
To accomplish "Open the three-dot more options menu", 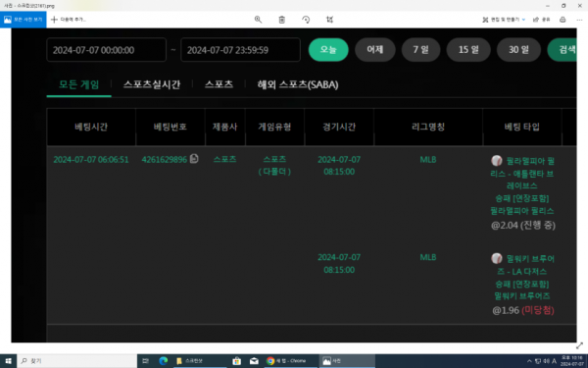I will point(579,20).
